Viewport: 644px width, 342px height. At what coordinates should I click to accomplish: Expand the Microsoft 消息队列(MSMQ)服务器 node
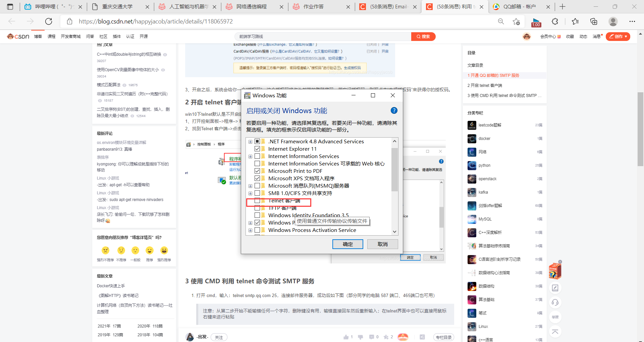click(x=250, y=186)
